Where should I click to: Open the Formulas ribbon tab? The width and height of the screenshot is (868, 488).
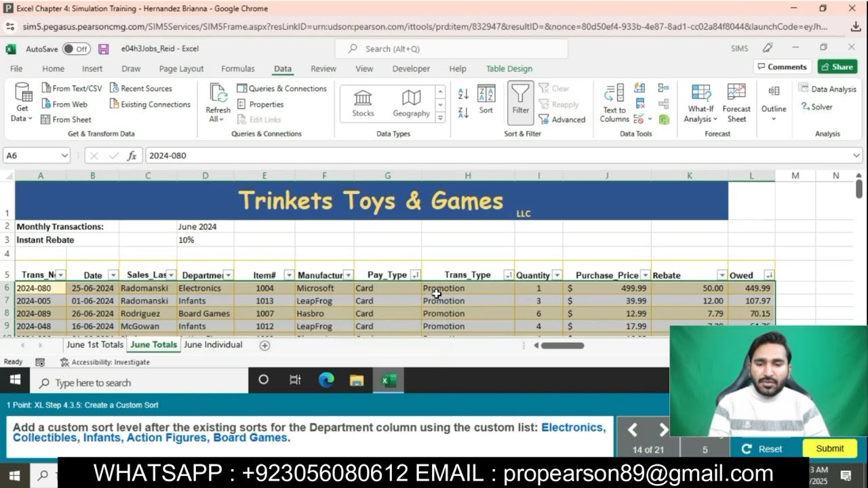(238, 68)
